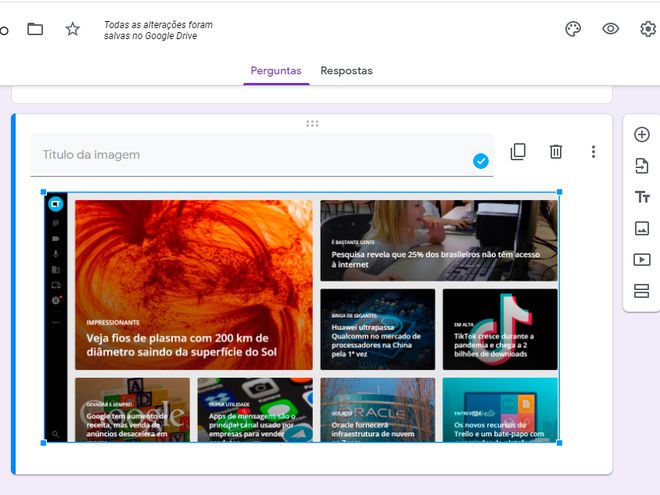Click the Oracle fornecerá infraestrutura headline
This screenshot has width=660, height=495.
coord(373,431)
